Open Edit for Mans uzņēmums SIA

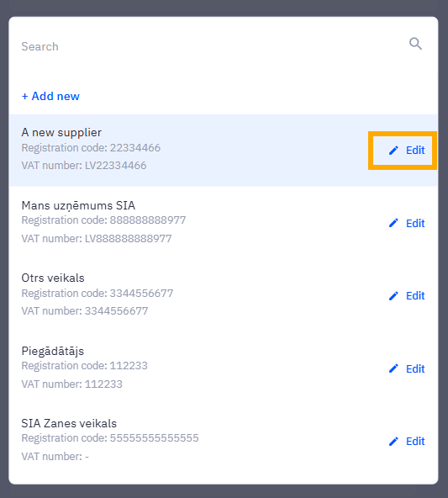tap(407, 223)
